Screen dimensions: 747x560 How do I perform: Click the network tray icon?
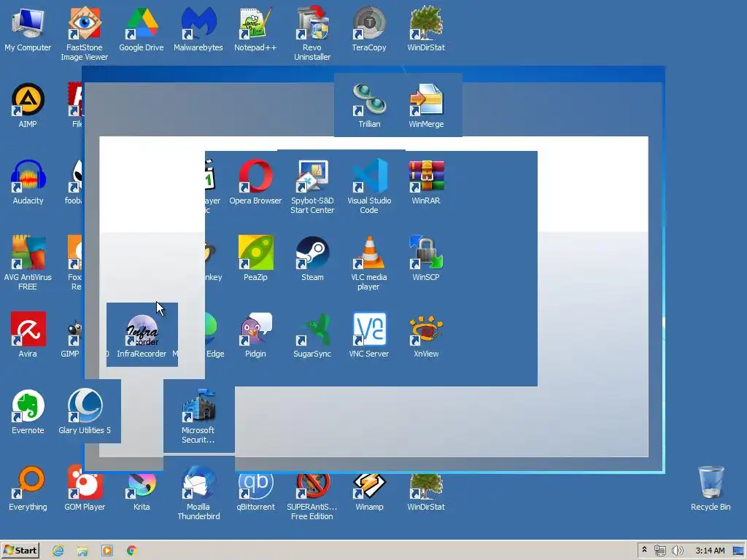(659, 551)
